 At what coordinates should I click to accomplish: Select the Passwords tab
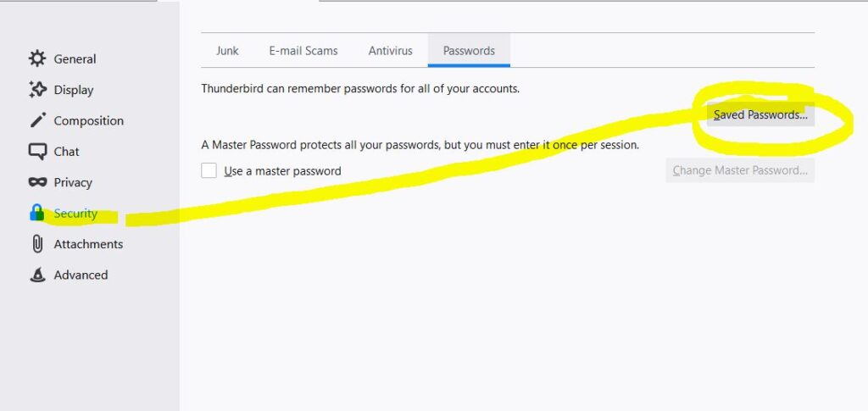coord(469,50)
